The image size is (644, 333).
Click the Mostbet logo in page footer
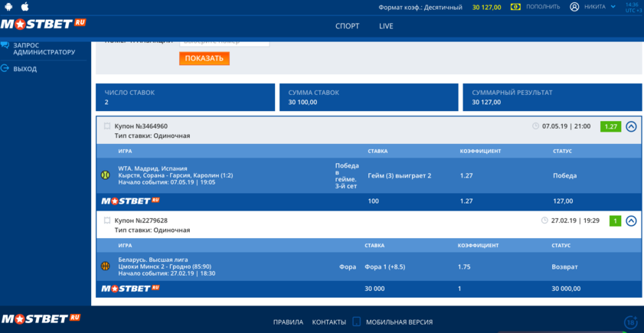(x=41, y=318)
